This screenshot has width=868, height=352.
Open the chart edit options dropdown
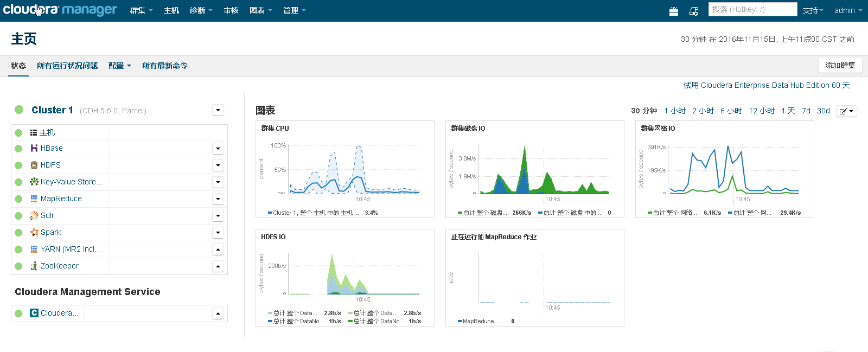click(x=846, y=111)
